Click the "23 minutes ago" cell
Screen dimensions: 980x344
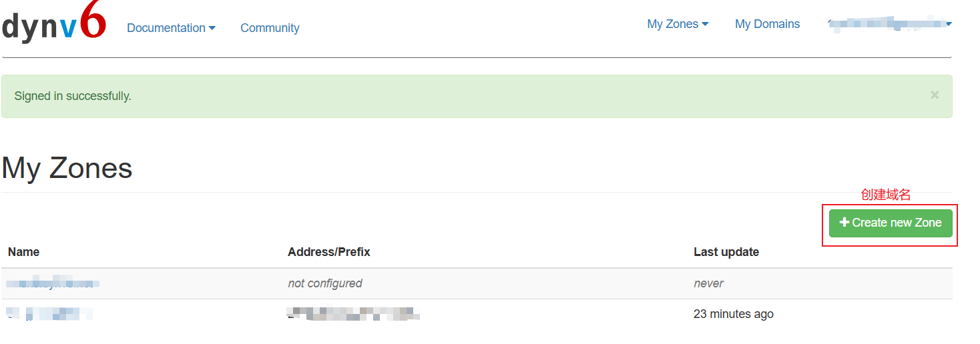(733, 314)
